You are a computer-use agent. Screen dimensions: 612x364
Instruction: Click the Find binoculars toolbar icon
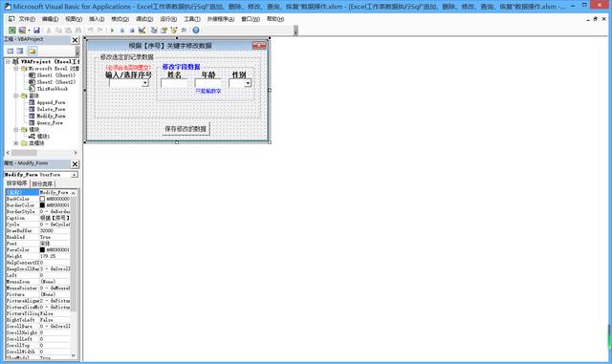point(78,30)
